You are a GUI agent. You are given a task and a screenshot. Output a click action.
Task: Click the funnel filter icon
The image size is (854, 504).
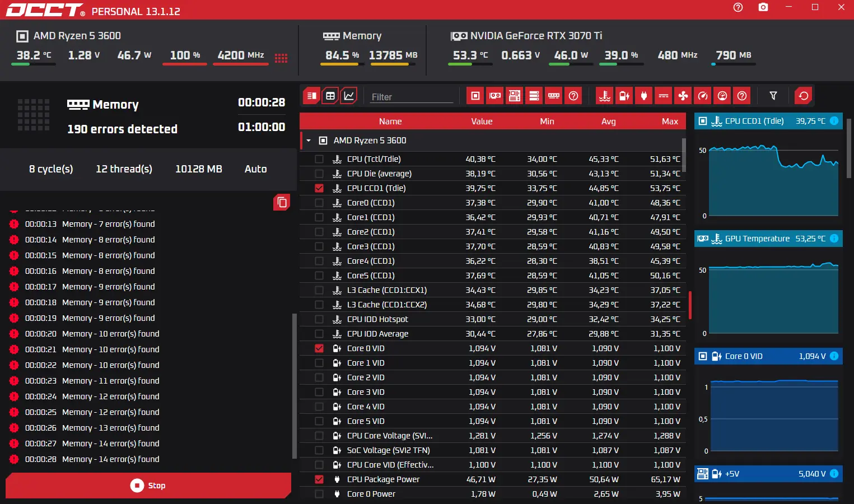pos(773,96)
